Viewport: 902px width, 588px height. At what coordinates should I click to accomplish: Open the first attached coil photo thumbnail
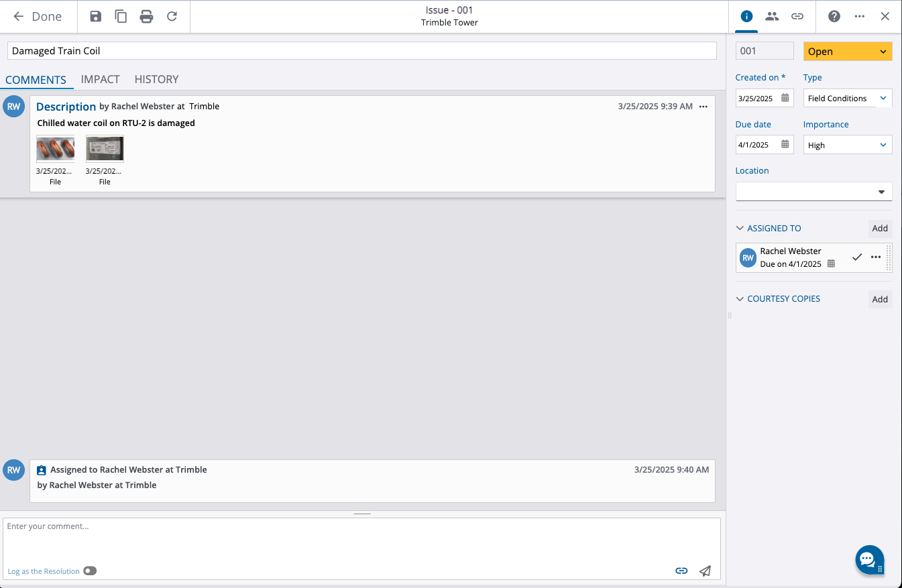[55, 149]
